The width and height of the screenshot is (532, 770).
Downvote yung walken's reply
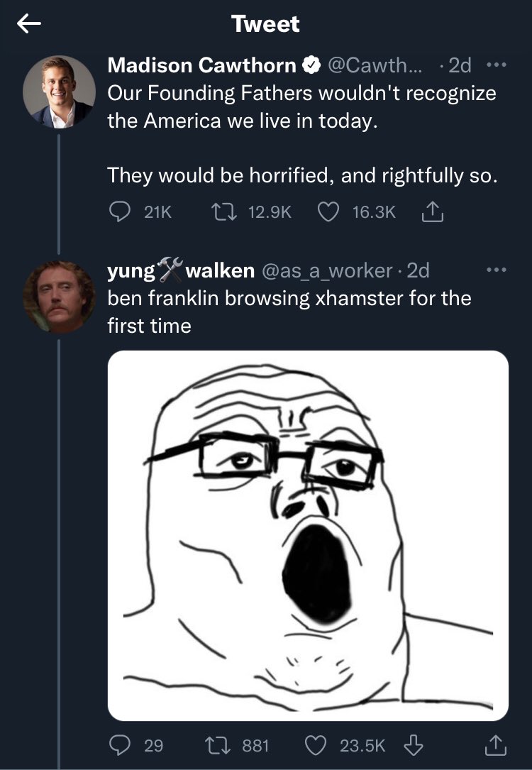pyautogui.click(x=413, y=744)
